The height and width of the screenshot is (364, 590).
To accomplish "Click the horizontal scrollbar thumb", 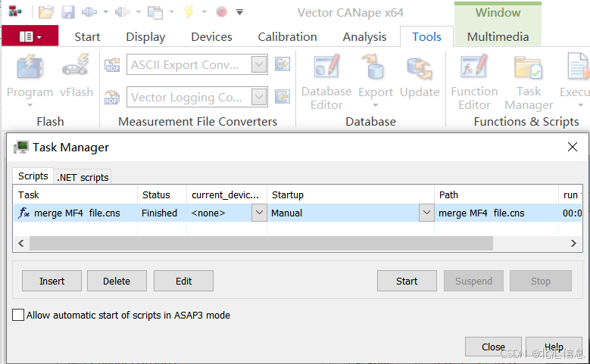I will click(261, 243).
